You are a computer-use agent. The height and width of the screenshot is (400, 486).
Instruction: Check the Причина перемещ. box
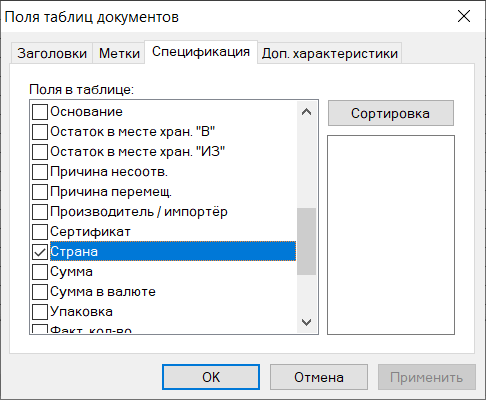[40, 192]
